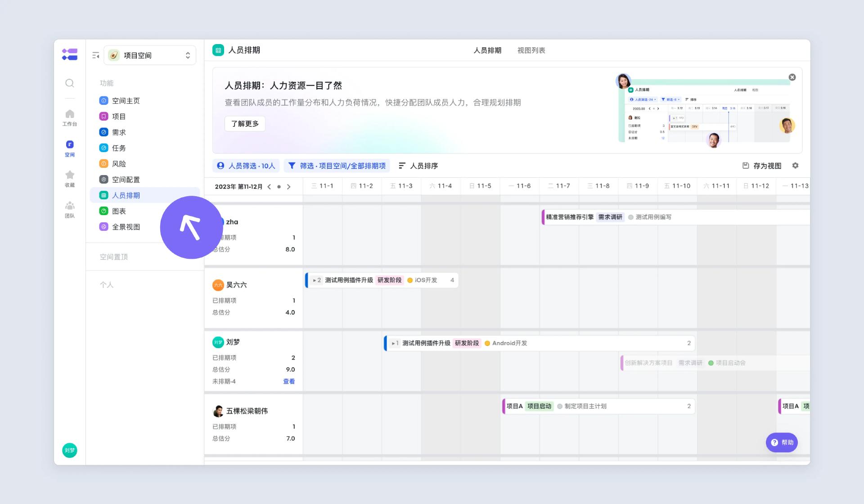Switch to the 视图列表 tab

point(531,50)
